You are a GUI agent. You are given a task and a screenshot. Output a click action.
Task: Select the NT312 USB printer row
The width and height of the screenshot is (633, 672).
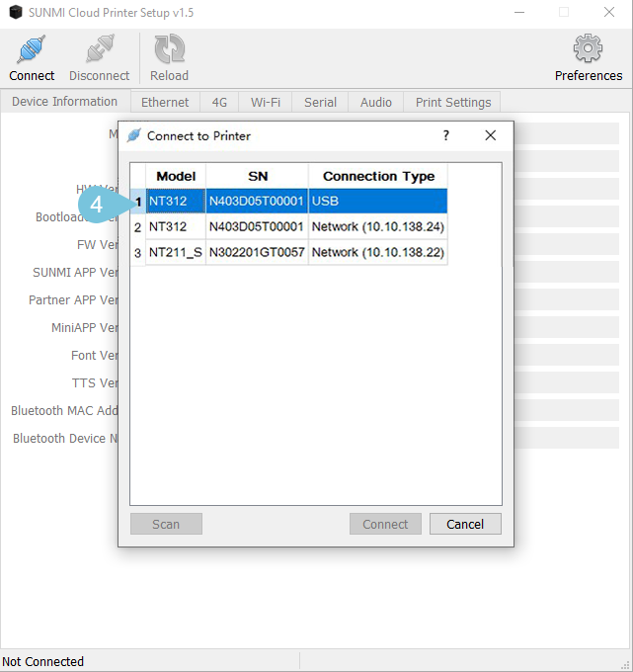tap(296, 202)
